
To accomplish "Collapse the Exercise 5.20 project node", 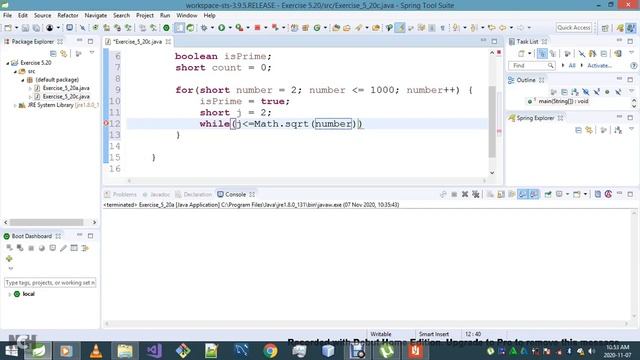I will coord(7,63).
